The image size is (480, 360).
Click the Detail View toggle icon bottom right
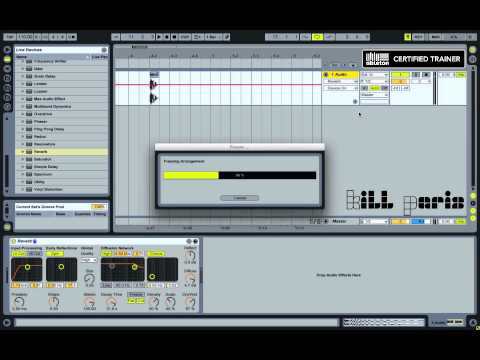point(473,322)
